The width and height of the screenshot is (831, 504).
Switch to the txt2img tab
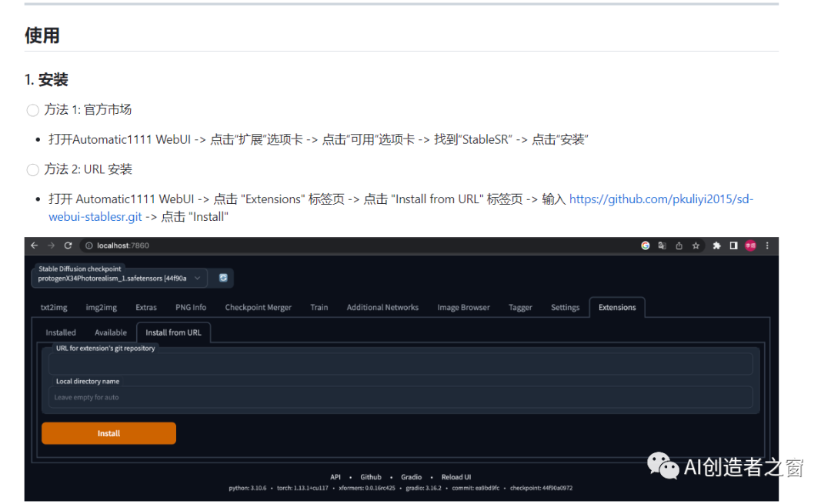[x=54, y=307]
